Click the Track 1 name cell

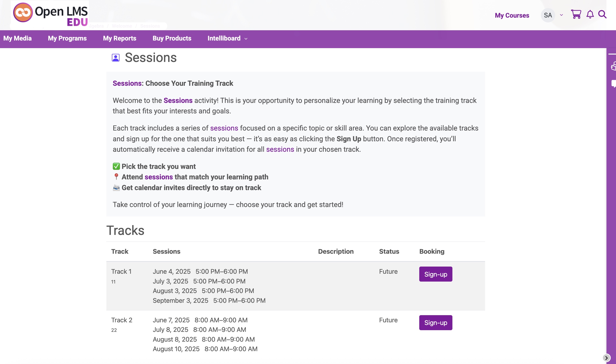(x=121, y=272)
